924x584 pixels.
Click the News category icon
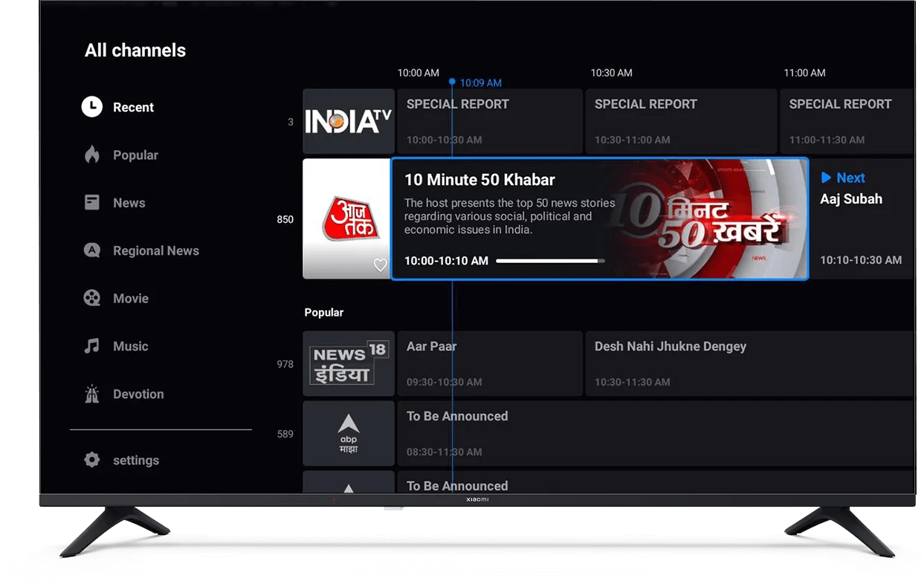(x=91, y=202)
